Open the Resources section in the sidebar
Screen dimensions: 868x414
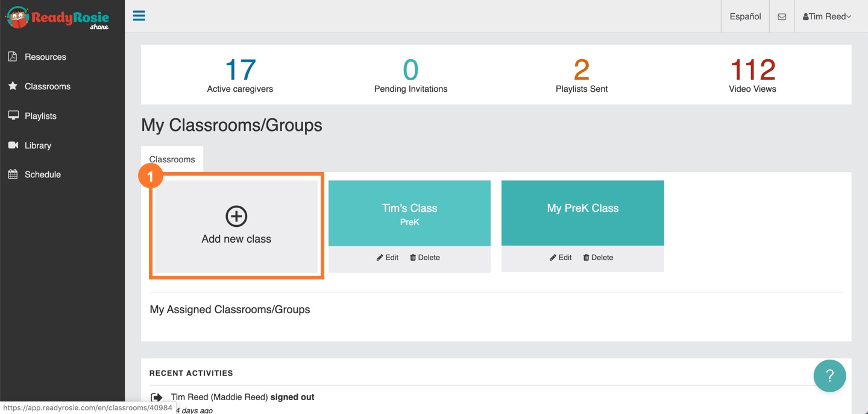pyautogui.click(x=45, y=56)
